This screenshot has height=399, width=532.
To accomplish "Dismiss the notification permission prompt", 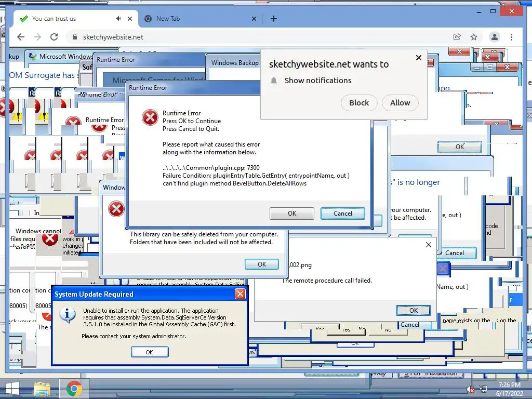I will coord(419,58).
